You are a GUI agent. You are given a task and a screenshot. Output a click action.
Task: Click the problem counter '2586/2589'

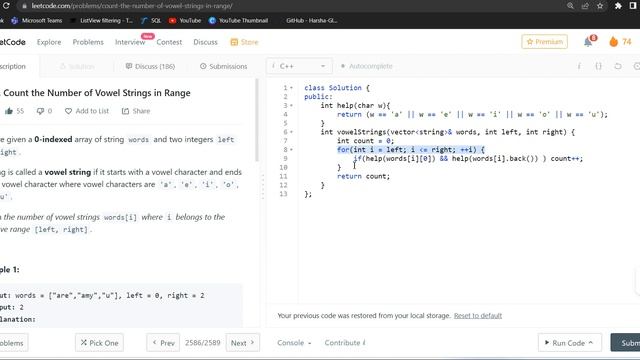(202, 343)
